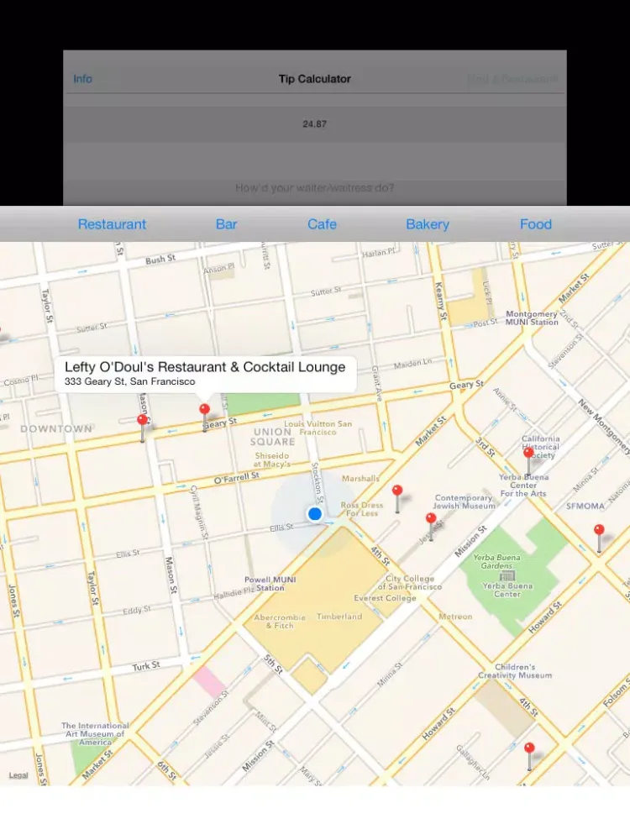
Task: Tap the red pin beside Ross Dress For Less
Action: point(397,492)
